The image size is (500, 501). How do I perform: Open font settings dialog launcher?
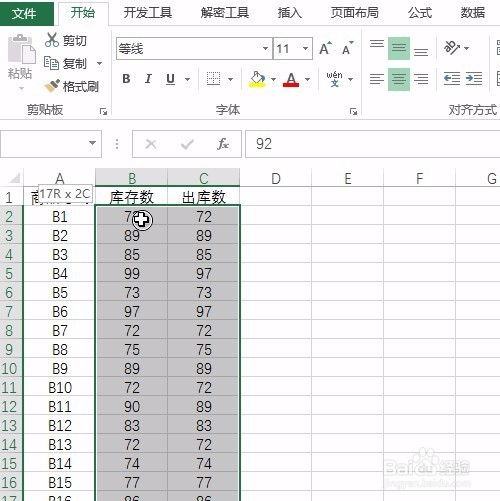pyautogui.click(x=353, y=112)
